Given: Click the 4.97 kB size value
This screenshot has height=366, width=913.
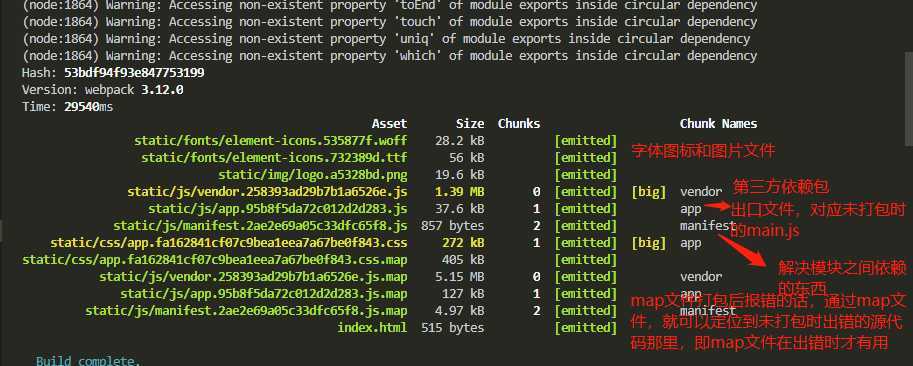Looking at the screenshot, I should click(459, 310).
